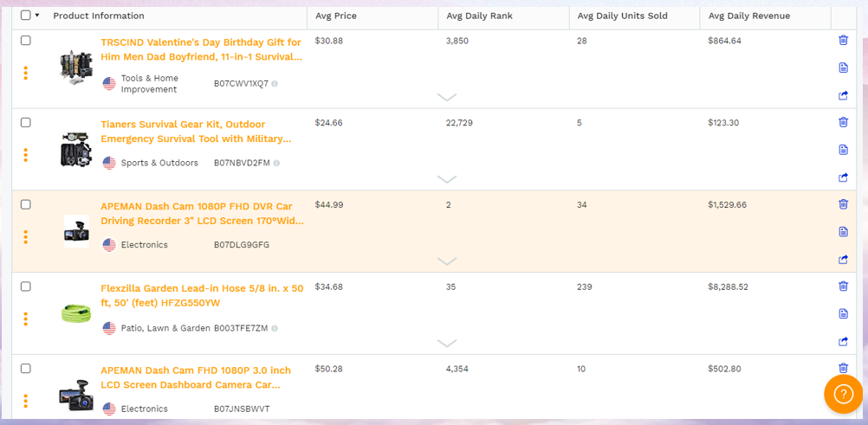868x425 pixels.
Task: Open TRSCIND Valentine's Day Birthday Gift product link
Action: [202, 49]
